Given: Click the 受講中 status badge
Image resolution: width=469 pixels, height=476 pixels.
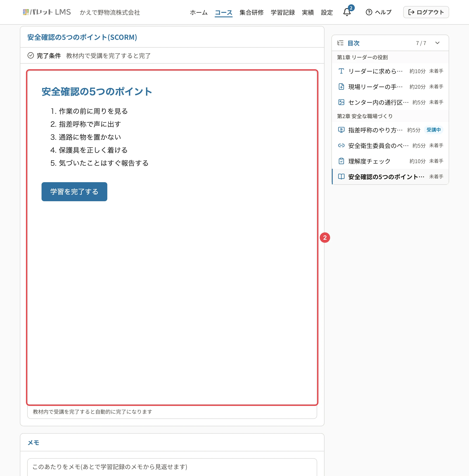Looking at the screenshot, I should pyautogui.click(x=434, y=130).
